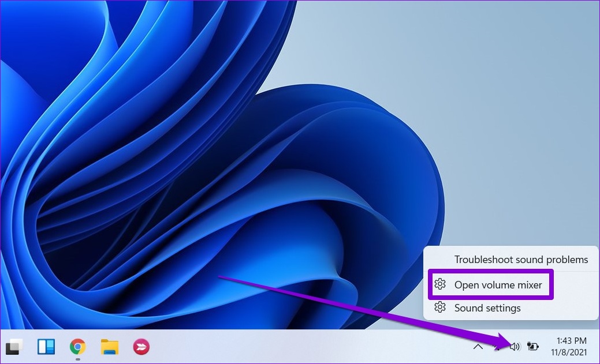Image resolution: width=600 pixels, height=364 pixels.
Task: Expand the hidden system tray icons chevron
Action: coord(478,347)
